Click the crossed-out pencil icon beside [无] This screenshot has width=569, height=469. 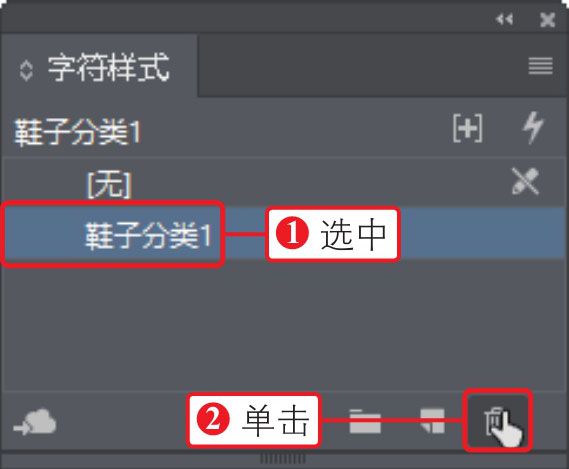pos(525,181)
